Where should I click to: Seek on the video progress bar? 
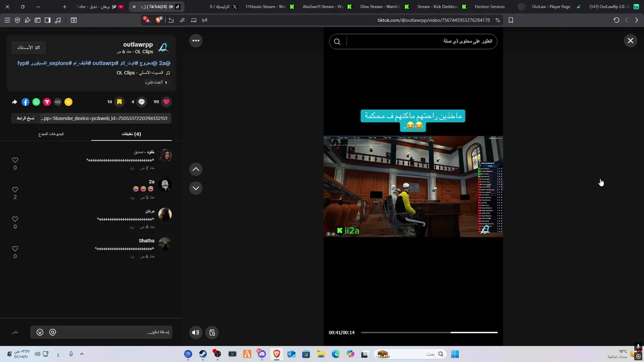point(429,332)
